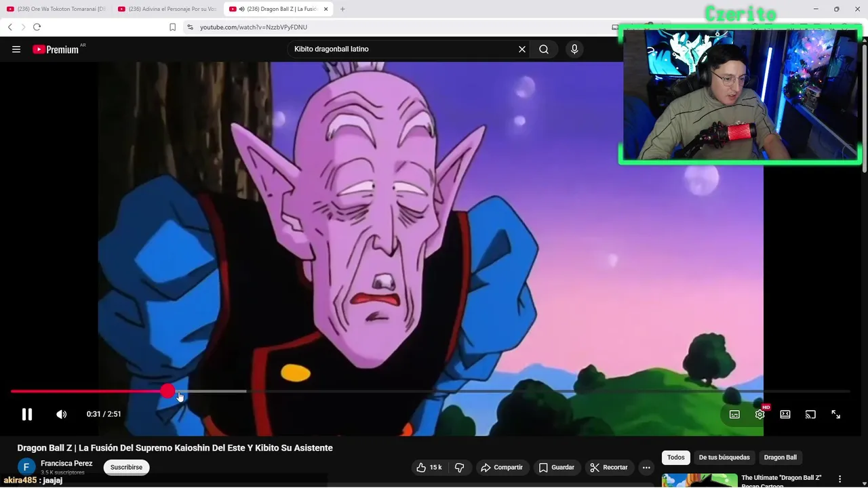This screenshot has height=488, width=868.
Task: Pause the video playback
Action: [27, 414]
